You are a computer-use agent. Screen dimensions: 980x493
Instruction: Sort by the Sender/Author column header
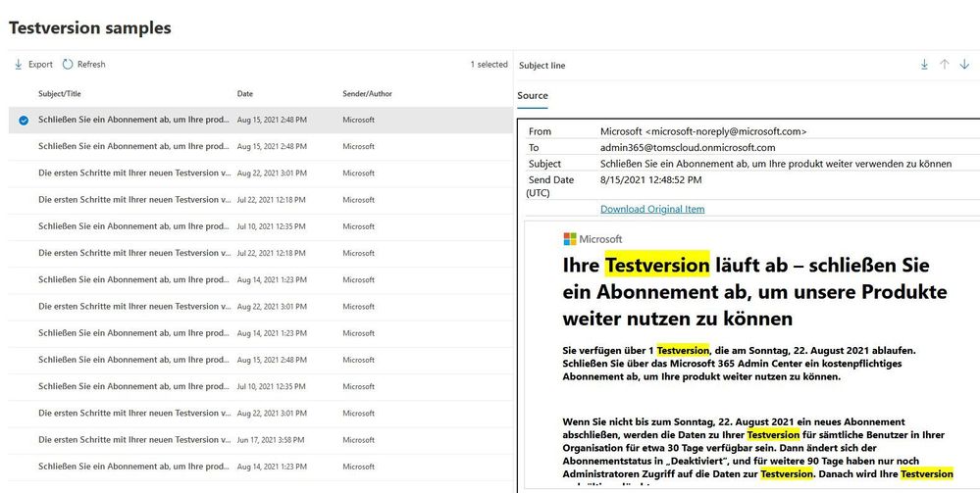(367, 94)
